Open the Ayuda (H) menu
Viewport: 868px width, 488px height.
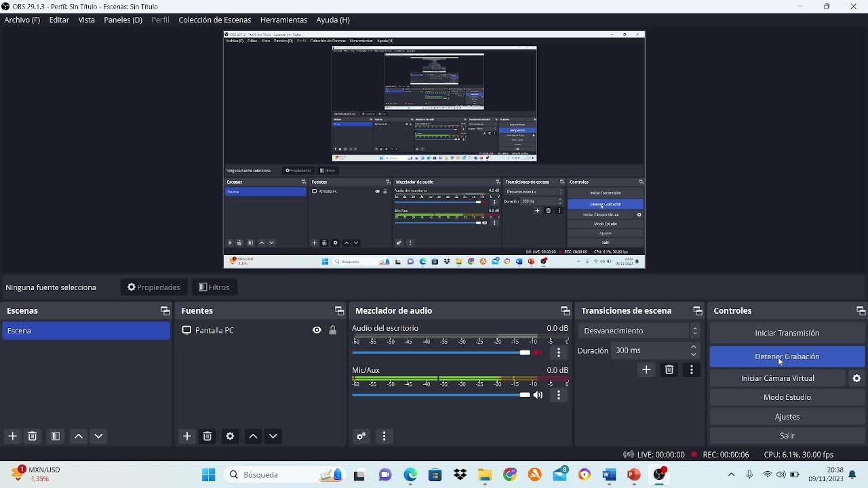coord(332,20)
